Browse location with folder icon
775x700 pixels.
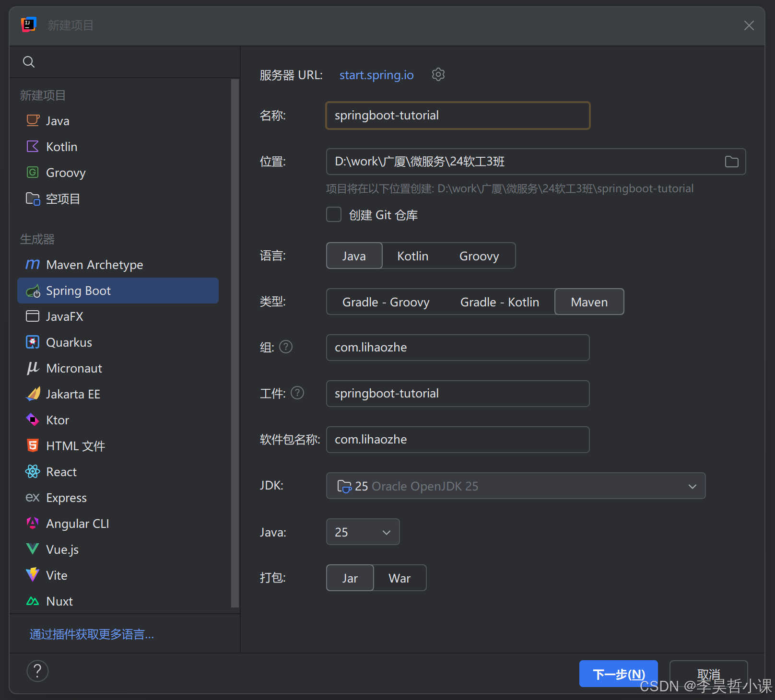[731, 162]
